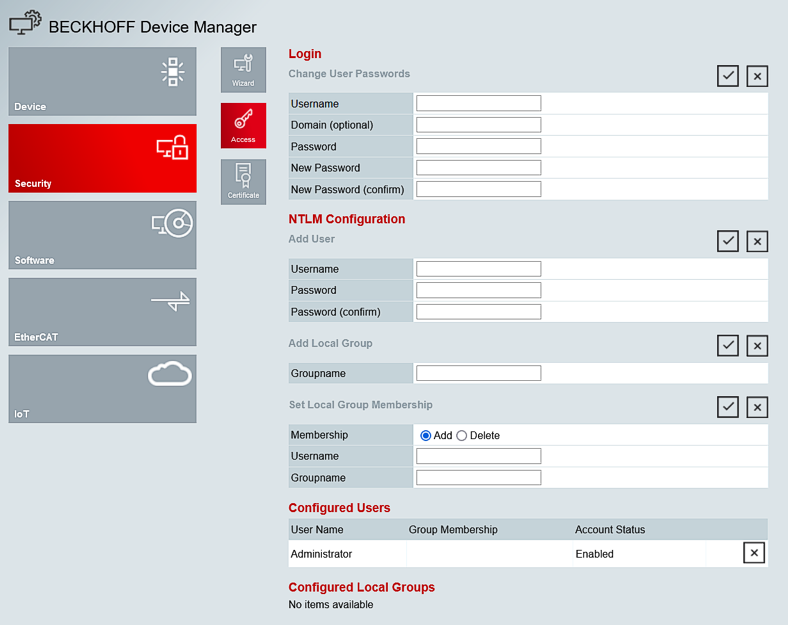Select the Access key icon
This screenshot has height=625, width=788.
click(243, 126)
